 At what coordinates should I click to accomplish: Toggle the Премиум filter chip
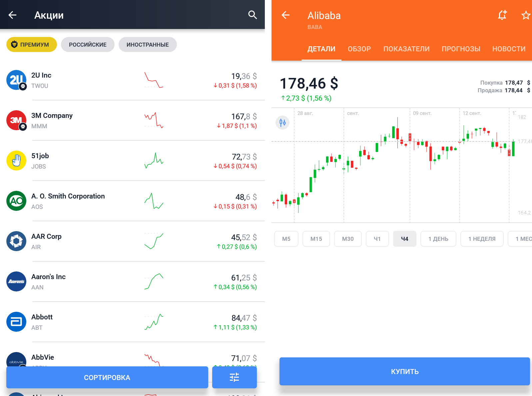coord(32,45)
